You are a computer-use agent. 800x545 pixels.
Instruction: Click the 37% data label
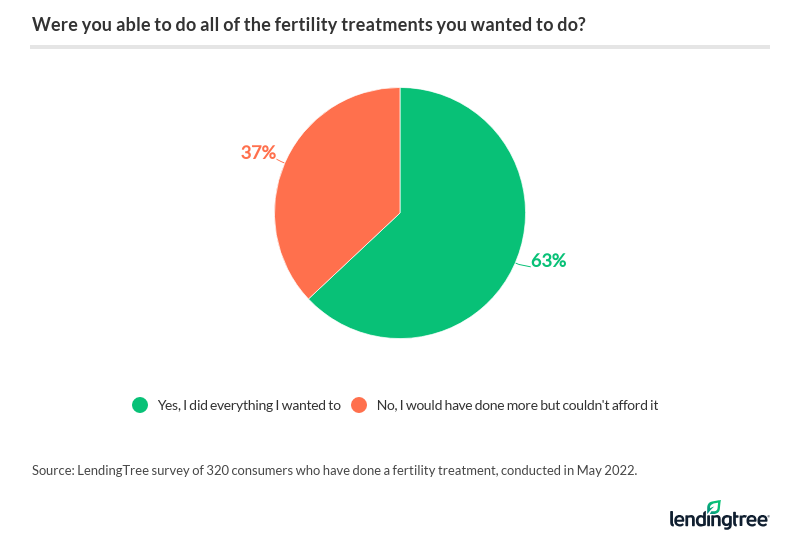tap(258, 153)
